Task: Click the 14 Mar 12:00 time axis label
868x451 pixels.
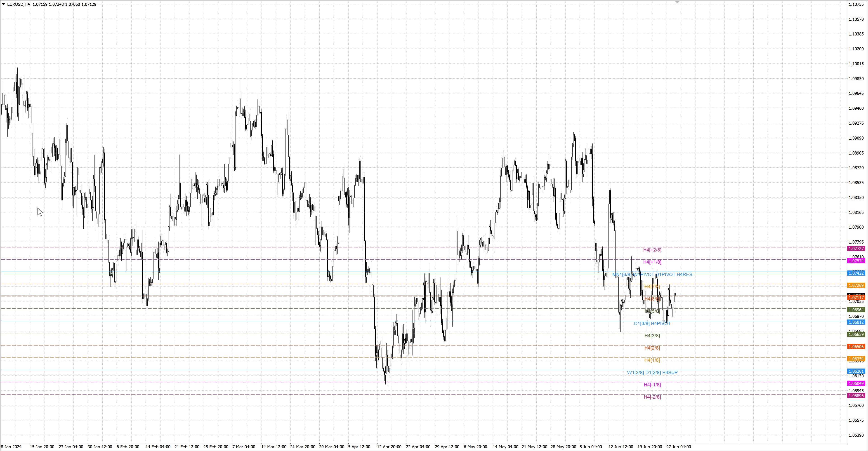Action: [x=274, y=447]
